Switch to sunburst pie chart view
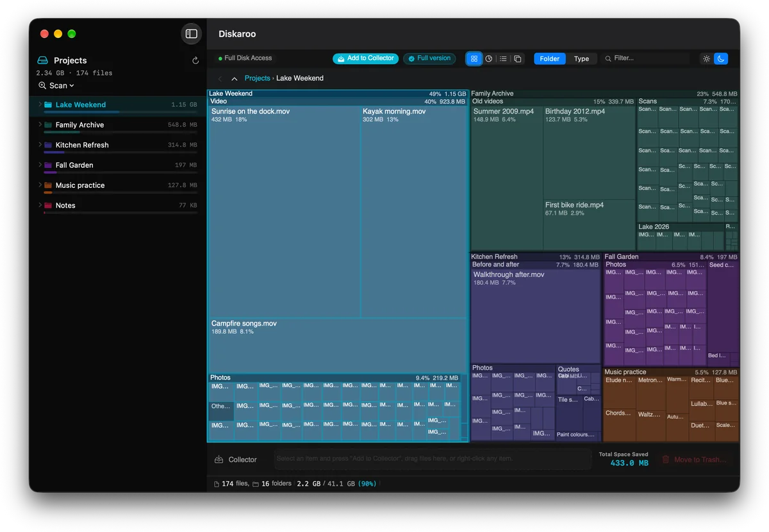769x532 pixels. click(489, 58)
